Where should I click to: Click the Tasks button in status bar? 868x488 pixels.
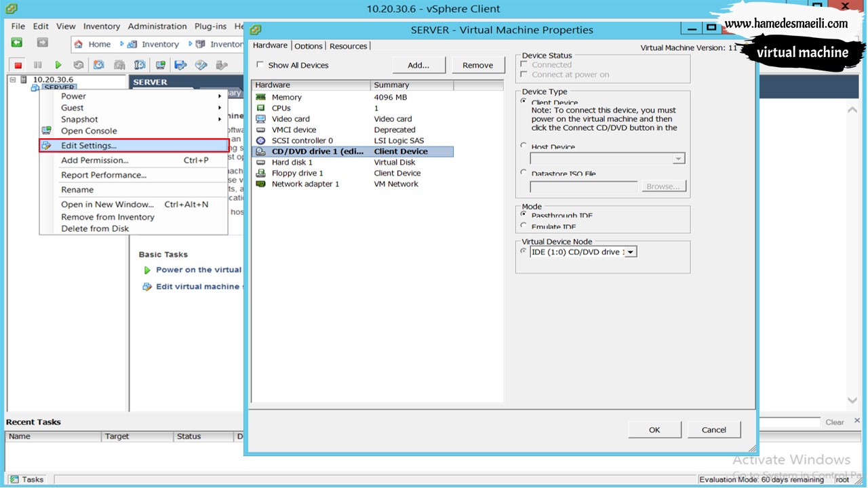point(26,479)
